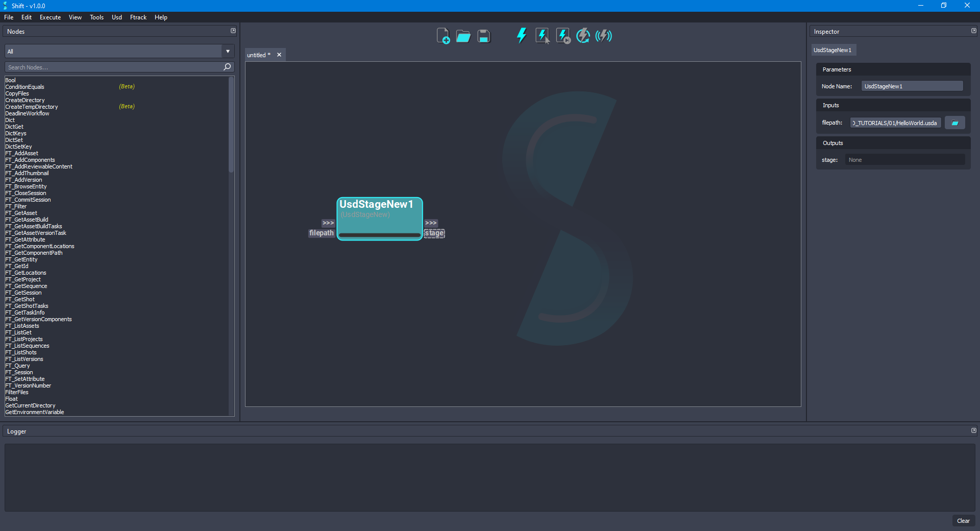Viewport: 980px width, 531px height.
Task: Click the lightning bolt with refresh arrow
Action: click(583, 36)
